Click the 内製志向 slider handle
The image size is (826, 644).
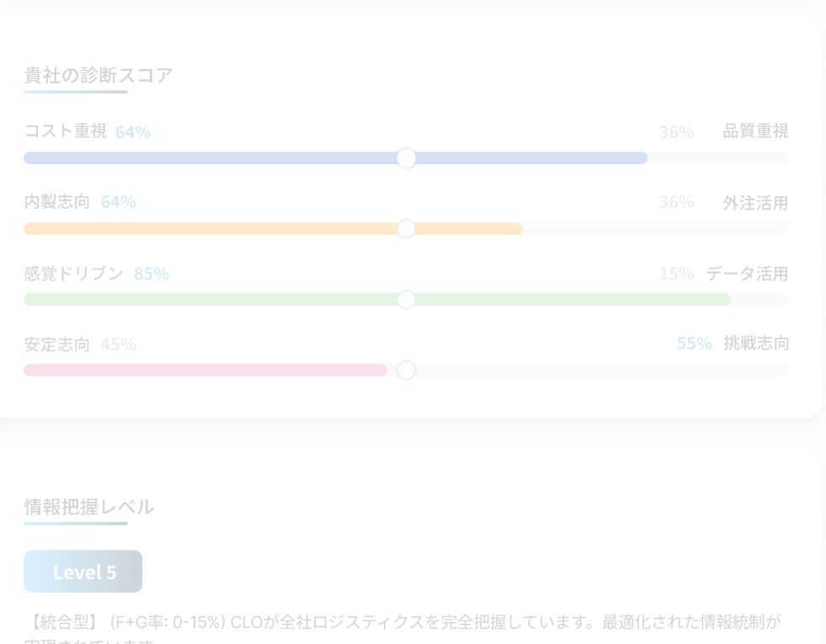click(406, 229)
